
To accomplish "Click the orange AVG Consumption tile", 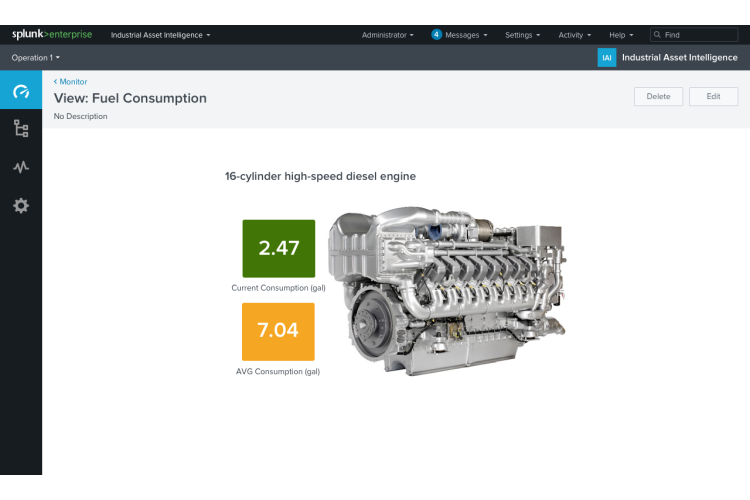I will coord(278,331).
